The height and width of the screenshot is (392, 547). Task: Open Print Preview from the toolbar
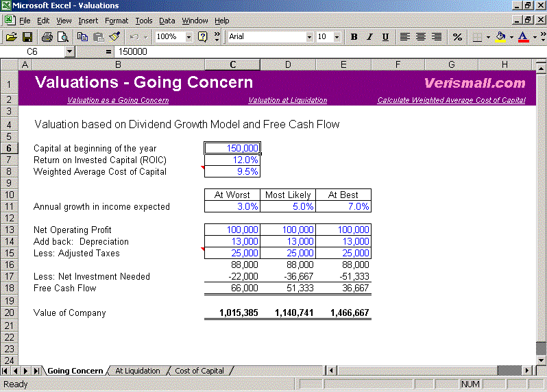tap(63, 36)
